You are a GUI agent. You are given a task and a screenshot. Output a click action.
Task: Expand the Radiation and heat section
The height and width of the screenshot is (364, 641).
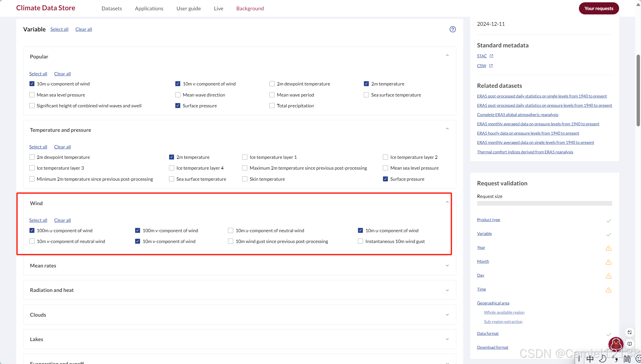point(447,290)
